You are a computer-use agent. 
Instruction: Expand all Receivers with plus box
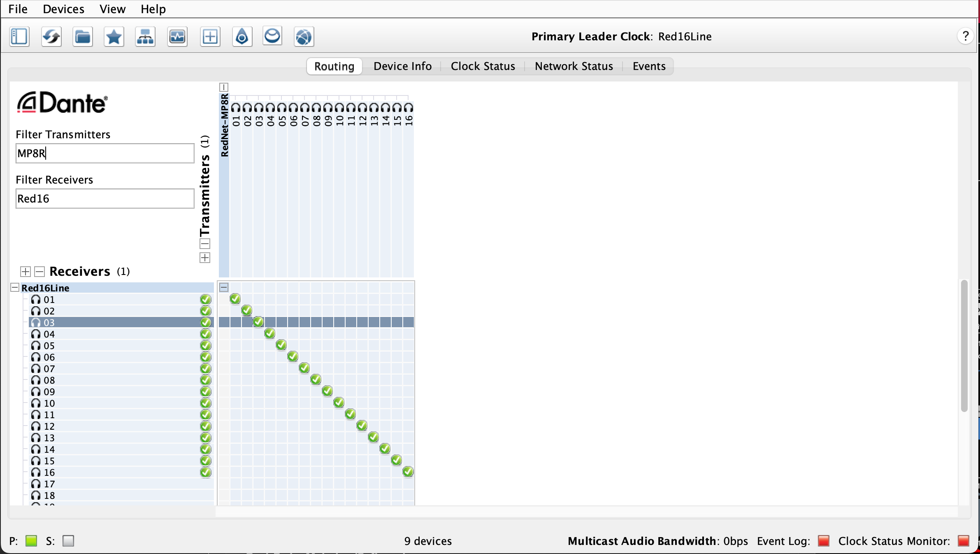click(x=26, y=272)
